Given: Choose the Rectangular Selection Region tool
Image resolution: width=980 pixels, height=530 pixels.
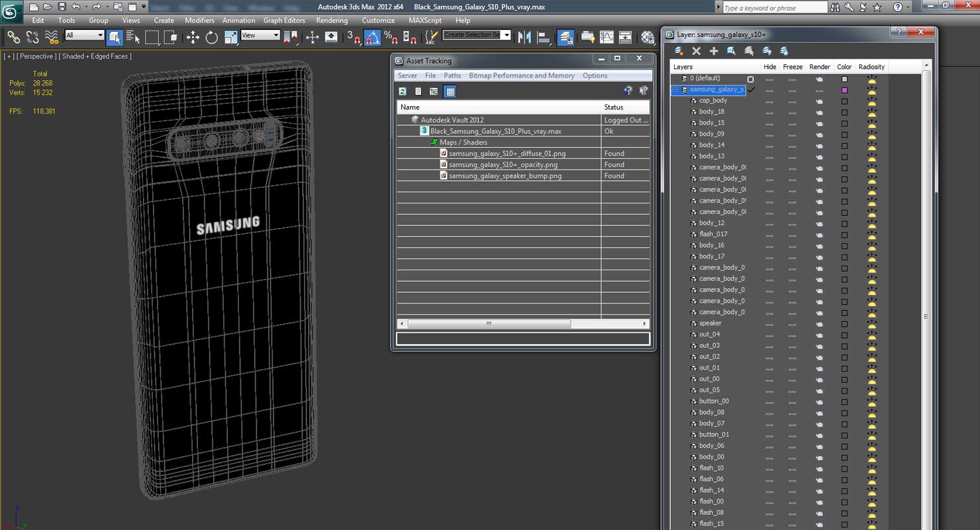Looking at the screenshot, I should tap(152, 37).
